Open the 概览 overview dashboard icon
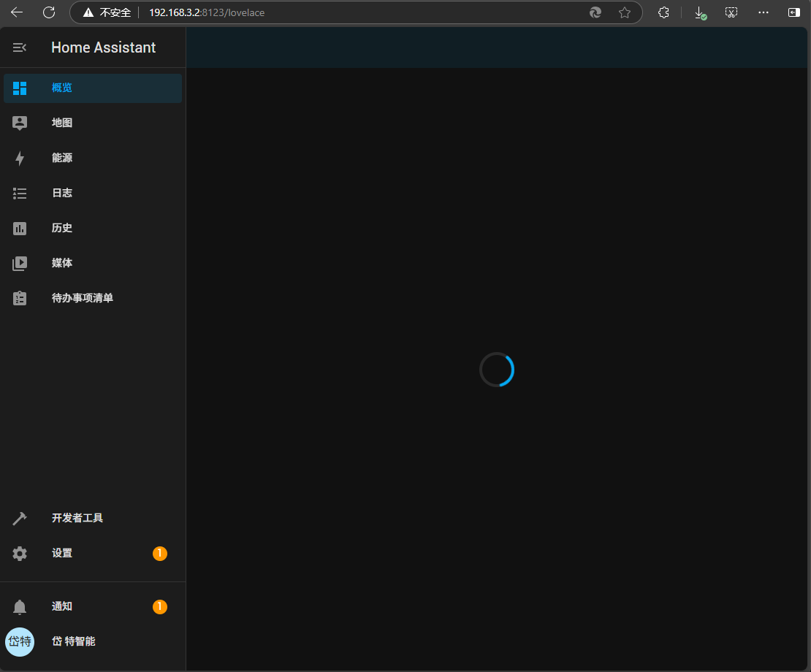 tap(20, 88)
